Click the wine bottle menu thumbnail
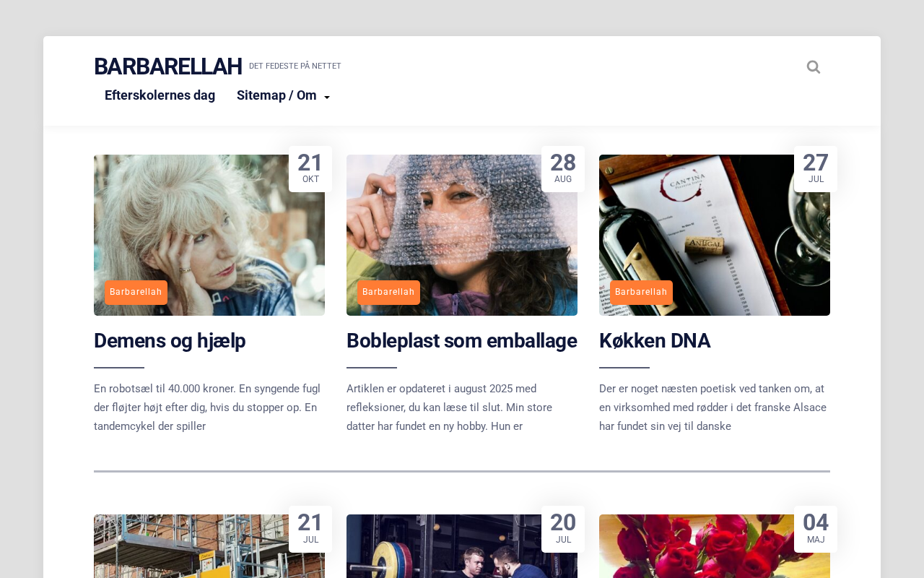 point(715,235)
